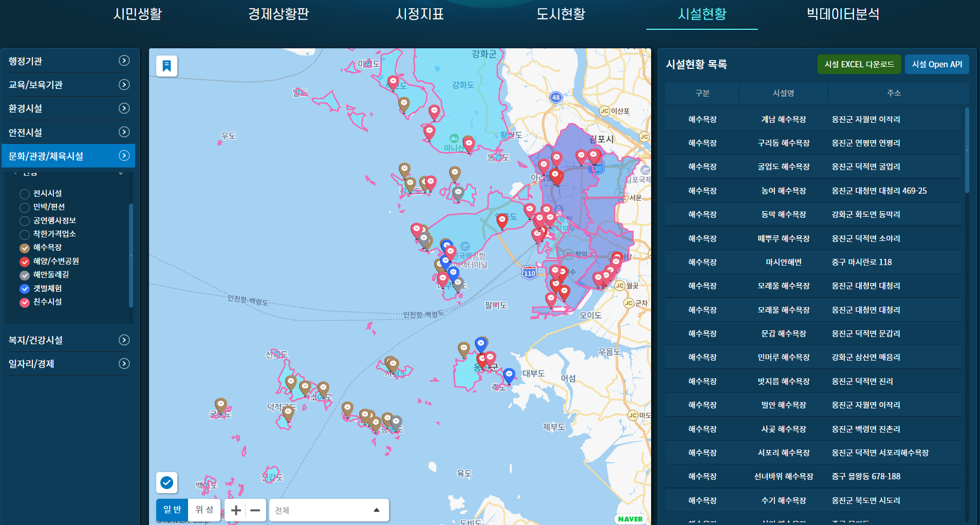
Task: Click address 옹진군 대청면 대청리 469-25
Action: pos(879,191)
